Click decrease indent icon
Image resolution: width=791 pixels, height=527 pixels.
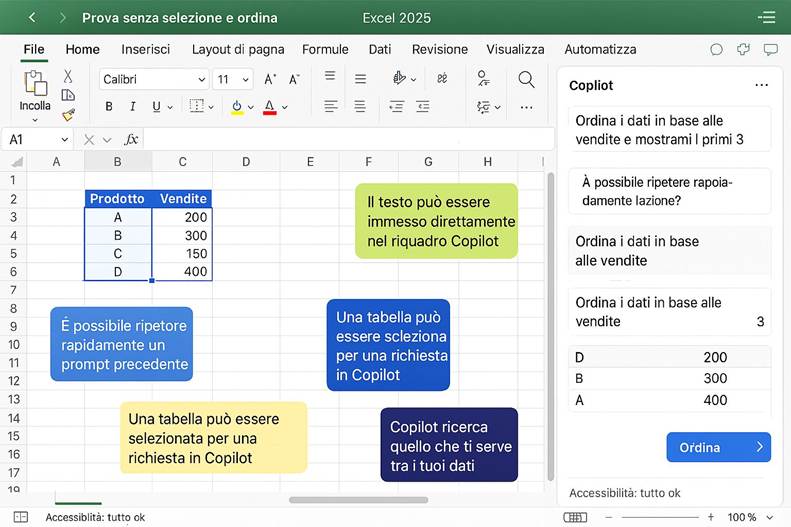pyautogui.click(x=397, y=106)
